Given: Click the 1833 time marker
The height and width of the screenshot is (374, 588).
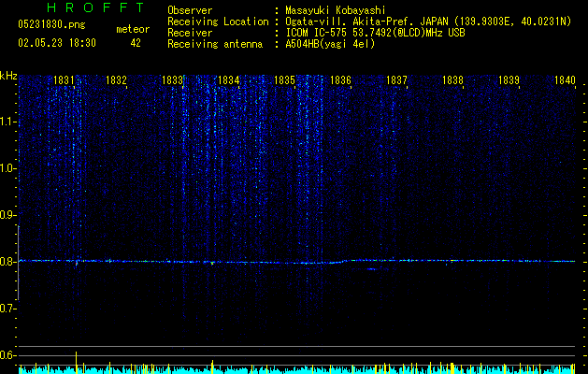Looking at the screenshot, I should point(173,80).
